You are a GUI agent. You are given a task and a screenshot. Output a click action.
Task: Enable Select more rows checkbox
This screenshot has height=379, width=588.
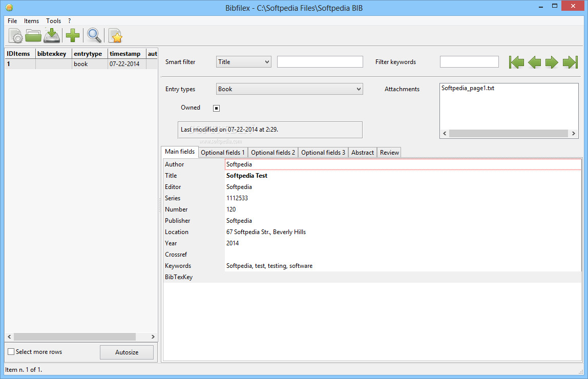[x=11, y=352]
